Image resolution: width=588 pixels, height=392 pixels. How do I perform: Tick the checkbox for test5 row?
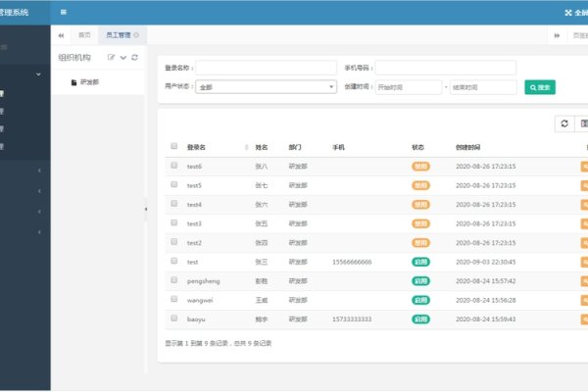click(174, 184)
